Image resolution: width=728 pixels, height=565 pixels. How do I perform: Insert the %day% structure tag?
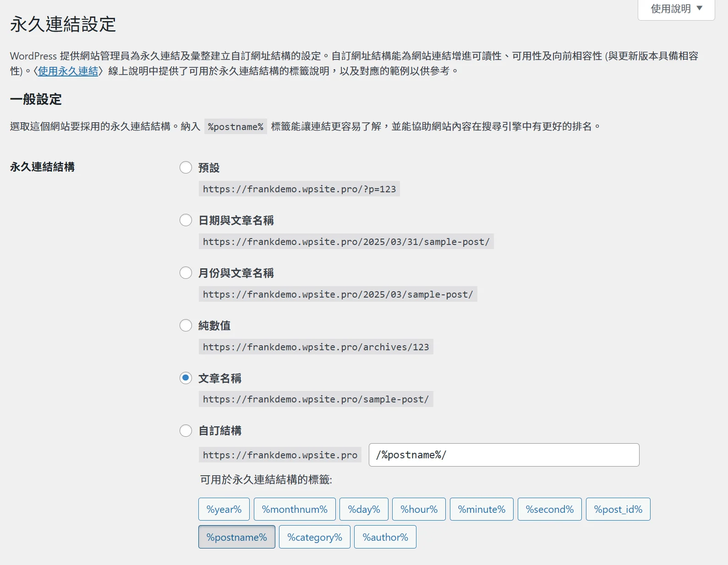click(364, 509)
